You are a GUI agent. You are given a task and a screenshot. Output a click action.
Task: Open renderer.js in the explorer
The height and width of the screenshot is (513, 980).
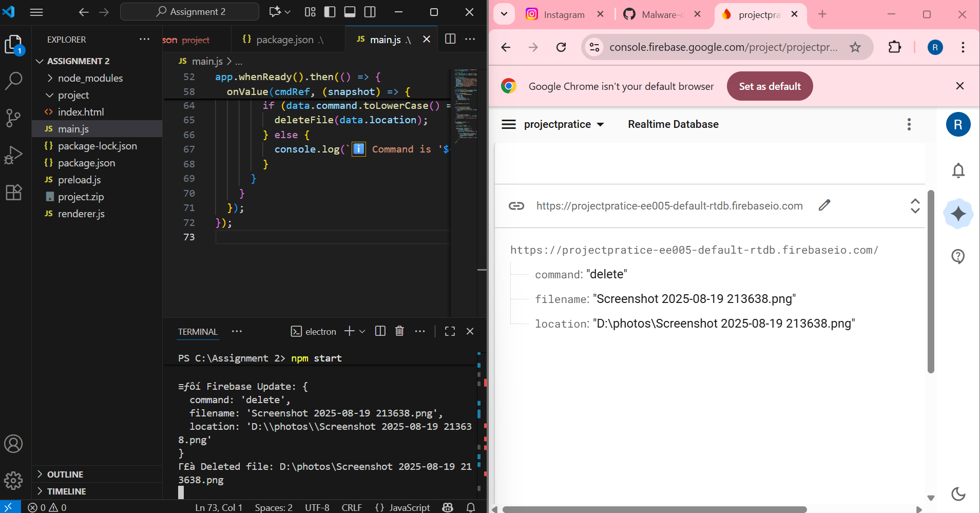point(81,214)
